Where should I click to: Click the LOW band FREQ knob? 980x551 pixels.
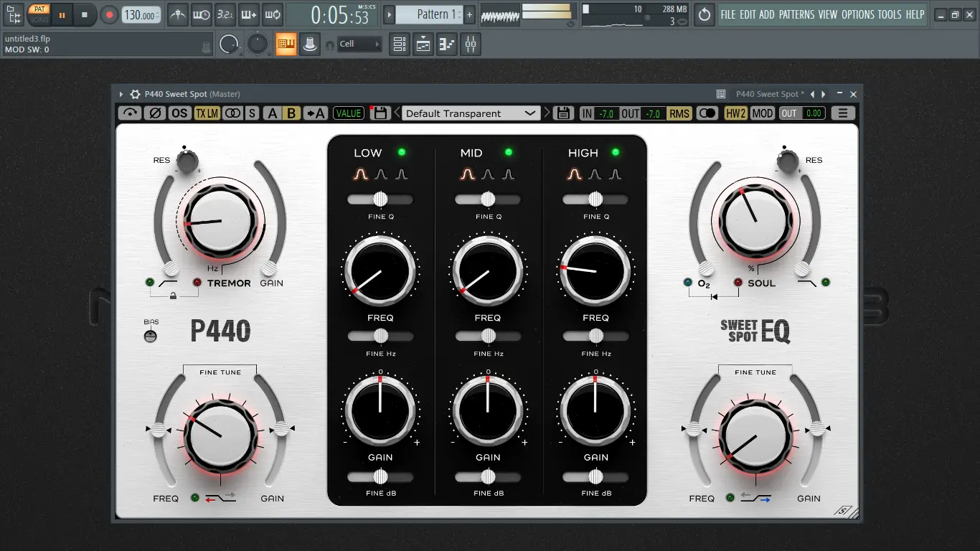click(x=380, y=271)
